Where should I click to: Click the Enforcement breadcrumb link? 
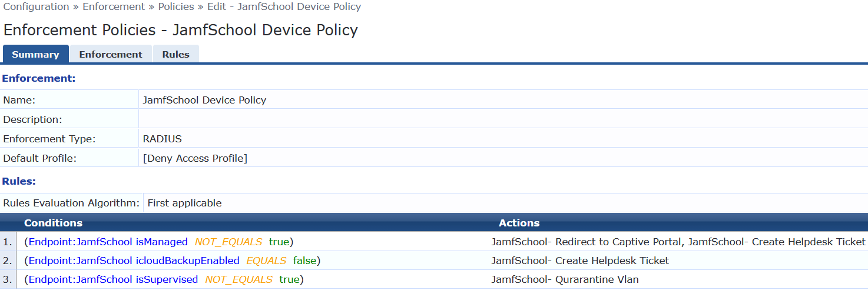click(x=114, y=7)
